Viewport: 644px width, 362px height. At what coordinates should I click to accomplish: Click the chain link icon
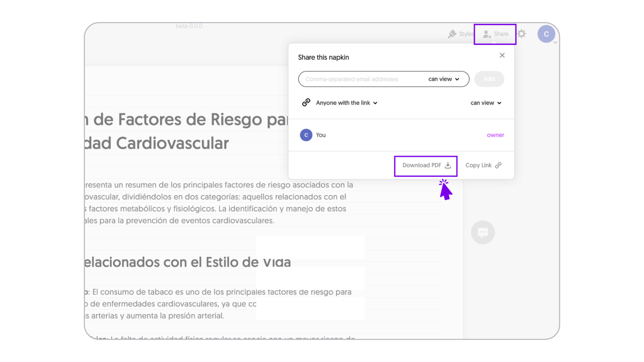tap(306, 102)
